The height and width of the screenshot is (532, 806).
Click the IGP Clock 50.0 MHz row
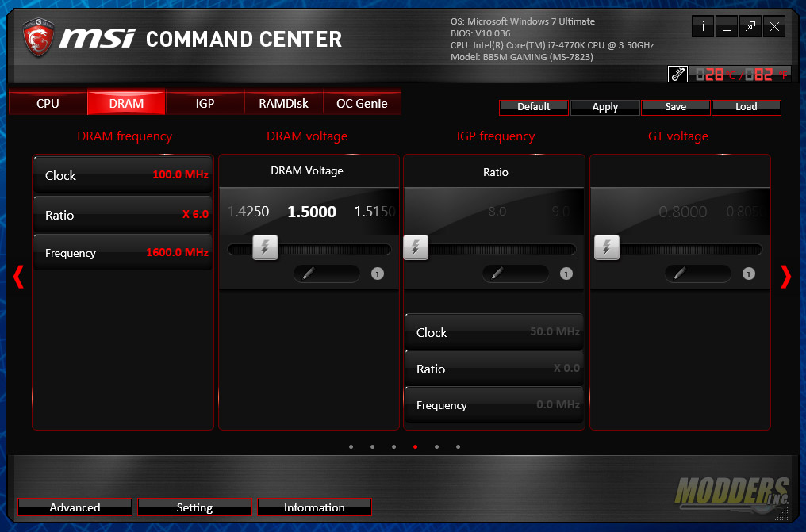[x=494, y=332]
